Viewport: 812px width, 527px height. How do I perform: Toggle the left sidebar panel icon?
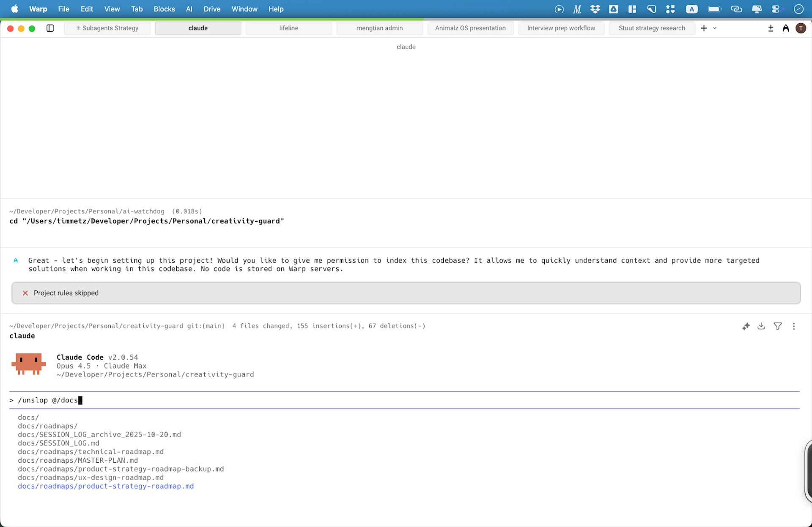(50, 28)
